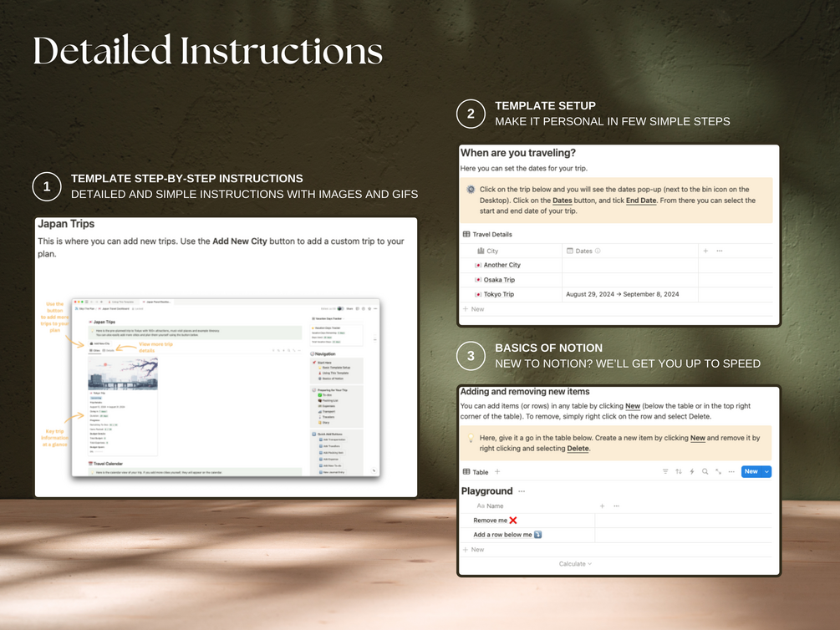Open the Another City row

click(616, 265)
